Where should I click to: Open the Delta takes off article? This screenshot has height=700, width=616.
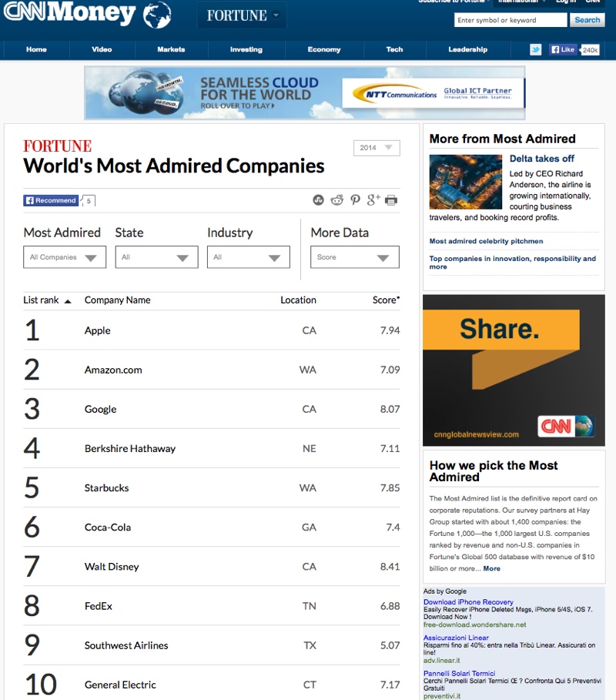542,159
